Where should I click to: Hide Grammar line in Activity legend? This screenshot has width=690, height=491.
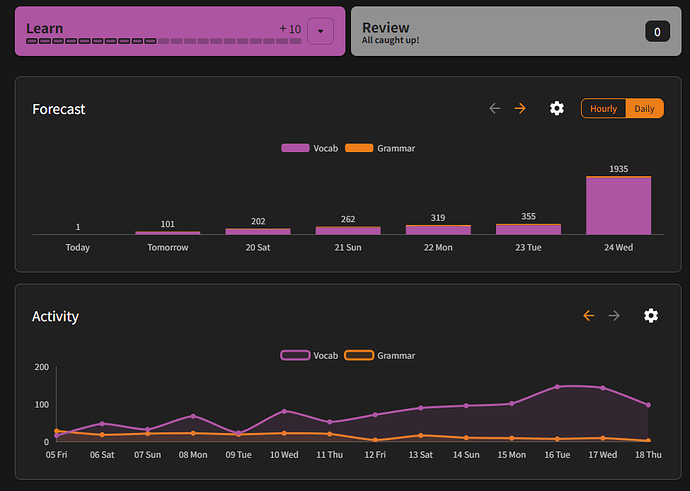[380, 355]
